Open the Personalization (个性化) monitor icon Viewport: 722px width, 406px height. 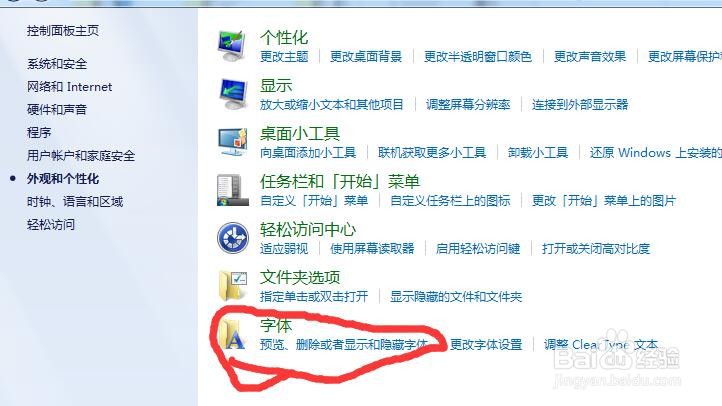pos(231,46)
